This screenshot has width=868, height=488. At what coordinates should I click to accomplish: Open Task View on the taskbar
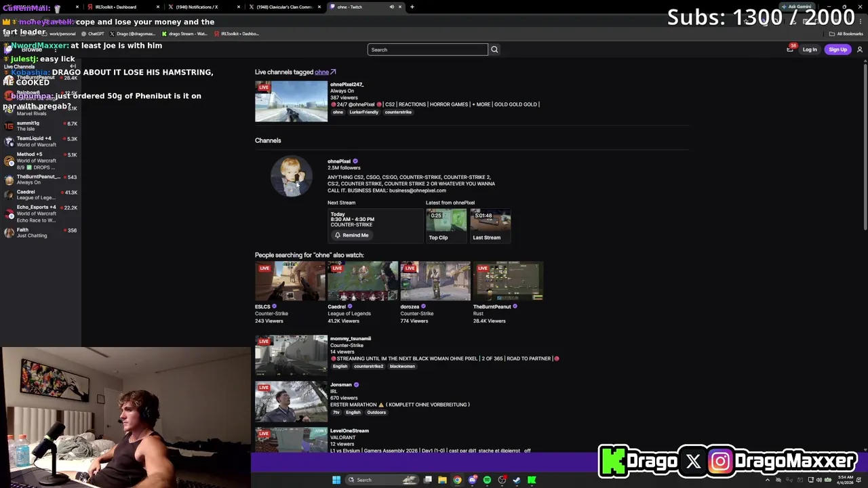coord(428,480)
